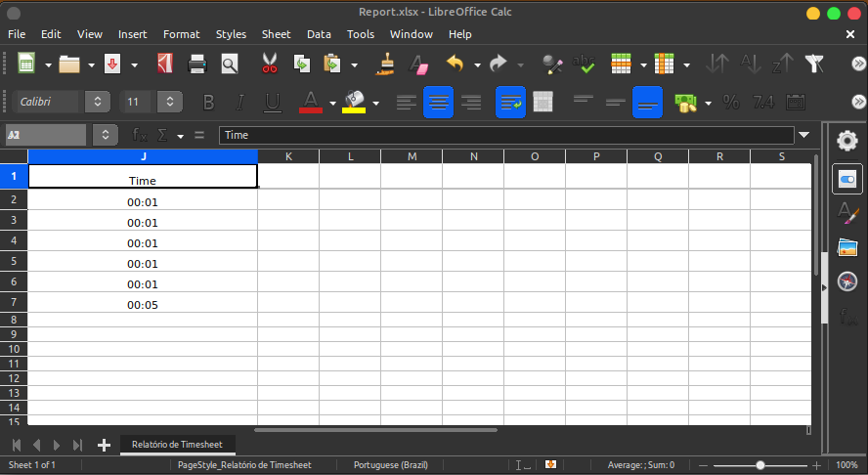Toggle Wrap Text option
868x475 pixels.
[x=510, y=103]
